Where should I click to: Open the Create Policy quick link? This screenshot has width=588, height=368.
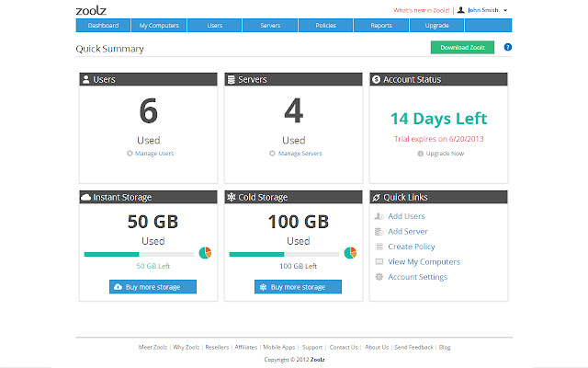click(412, 247)
